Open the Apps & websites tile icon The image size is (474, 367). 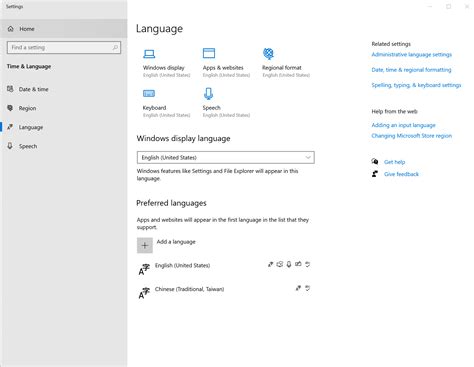pyautogui.click(x=209, y=53)
